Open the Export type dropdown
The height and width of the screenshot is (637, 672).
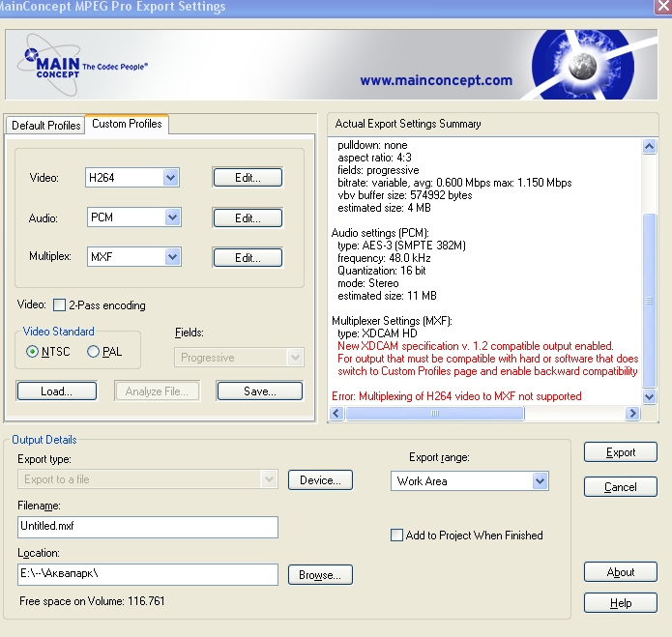tap(147, 479)
